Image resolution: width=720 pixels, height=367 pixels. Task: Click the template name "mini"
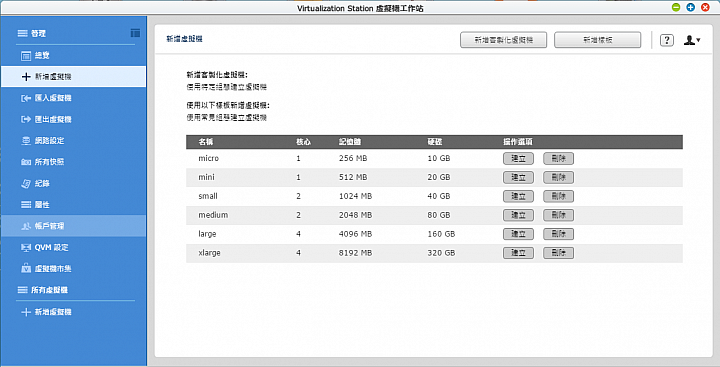pyautogui.click(x=206, y=177)
